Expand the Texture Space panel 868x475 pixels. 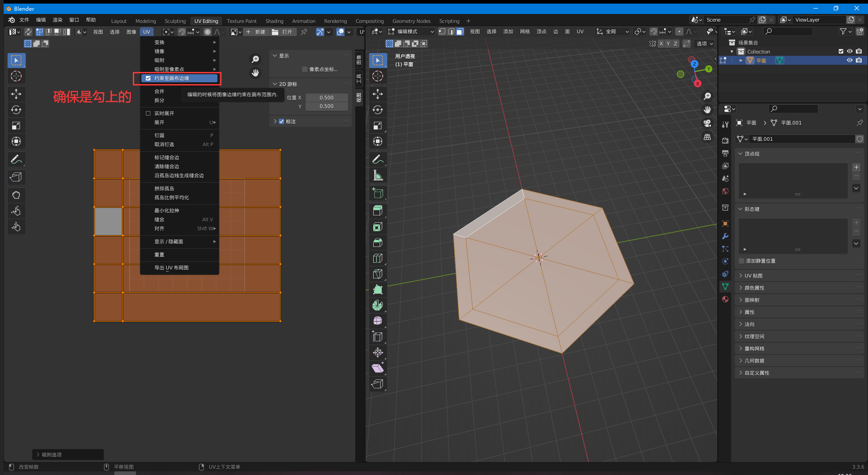[x=800, y=336]
